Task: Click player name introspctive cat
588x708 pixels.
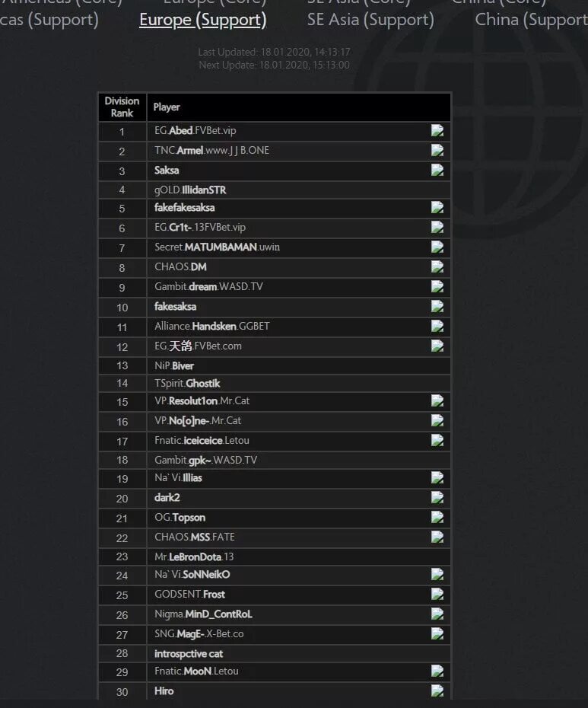Action: point(189,654)
